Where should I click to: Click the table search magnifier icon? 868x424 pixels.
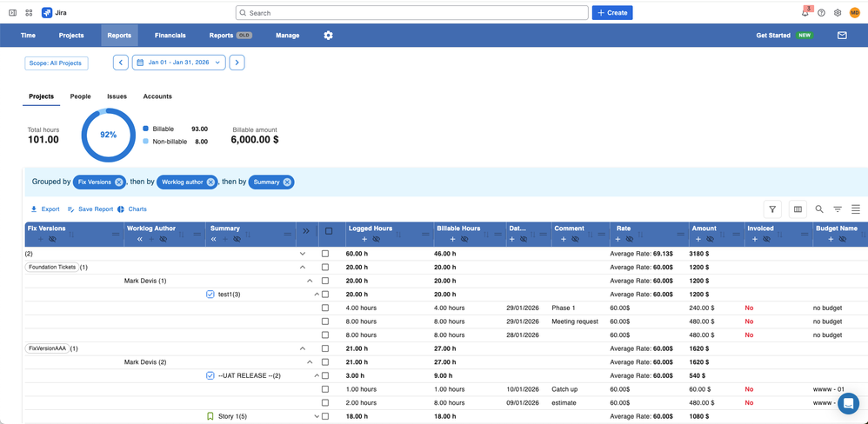click(x=819, y=209)
